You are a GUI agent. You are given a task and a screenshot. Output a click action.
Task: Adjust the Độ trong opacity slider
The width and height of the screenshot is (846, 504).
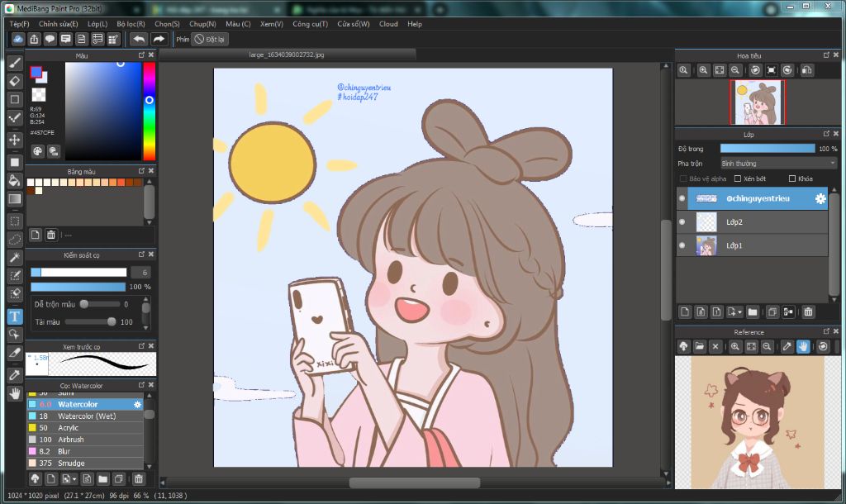(768, 149)
